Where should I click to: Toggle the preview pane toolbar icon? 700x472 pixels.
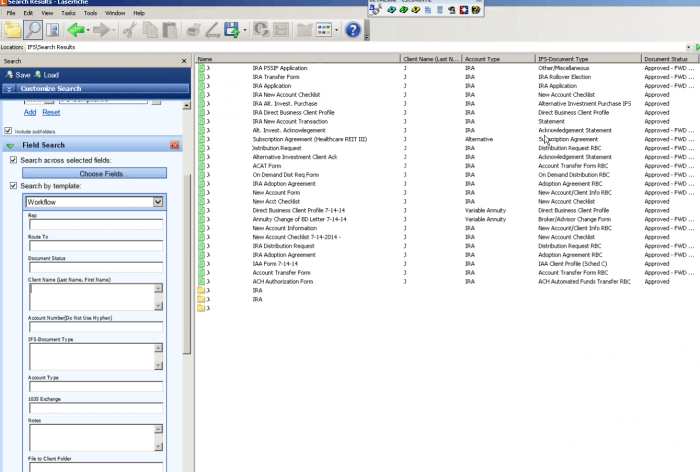click(x=53, y=30)
